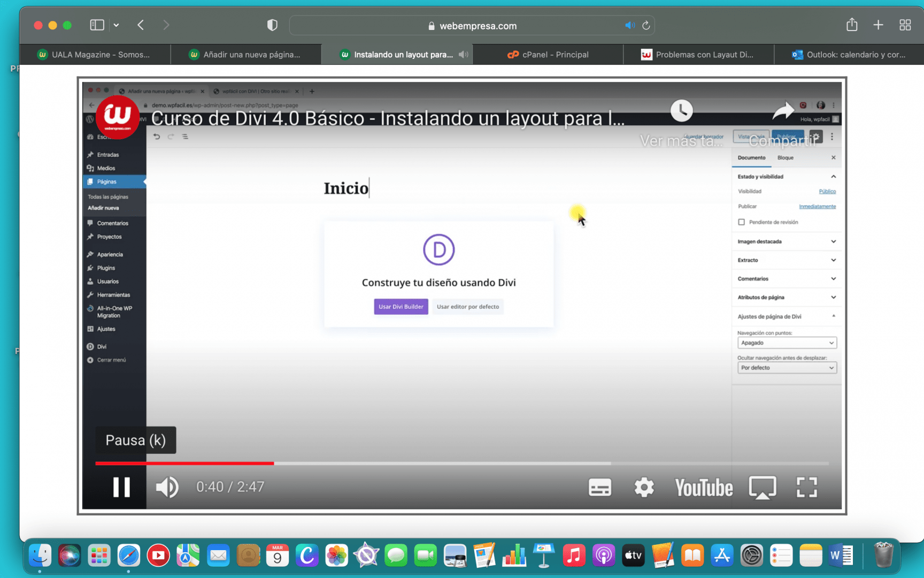
Task: Select Instalando un layout para tab
Action: coord(397,55)
